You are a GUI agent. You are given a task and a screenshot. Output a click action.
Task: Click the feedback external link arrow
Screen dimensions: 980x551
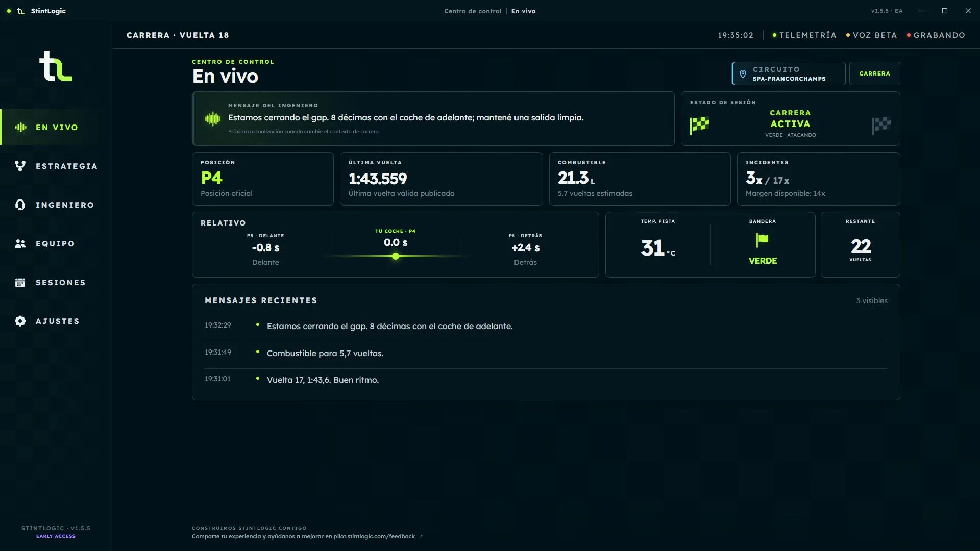click(x=421, y=536)
